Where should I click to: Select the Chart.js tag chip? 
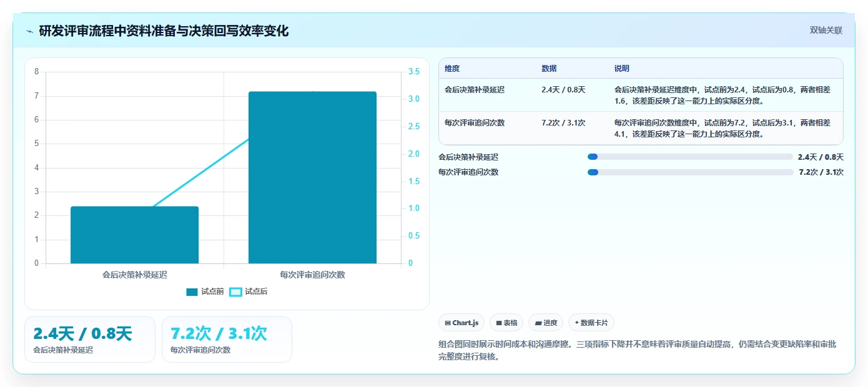click(x=461, y=323)
